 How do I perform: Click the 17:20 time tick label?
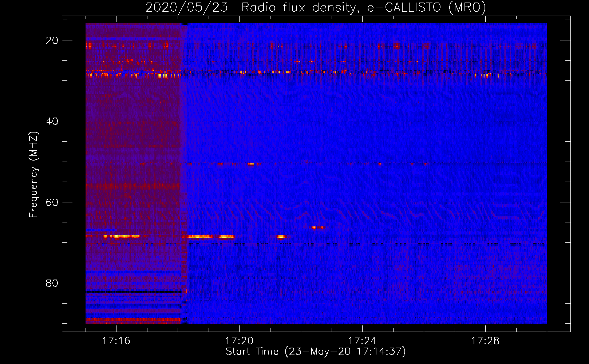(x=239, y=341)
